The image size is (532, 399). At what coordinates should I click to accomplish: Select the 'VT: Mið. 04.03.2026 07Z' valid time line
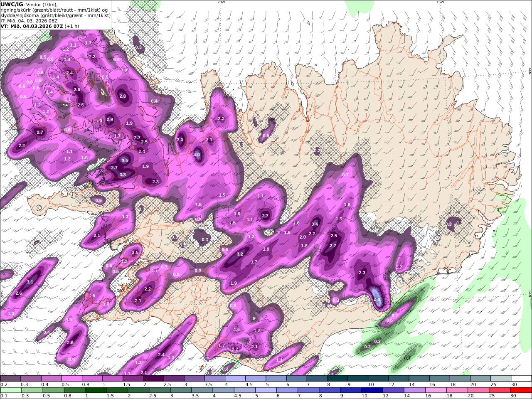[32, 26]
